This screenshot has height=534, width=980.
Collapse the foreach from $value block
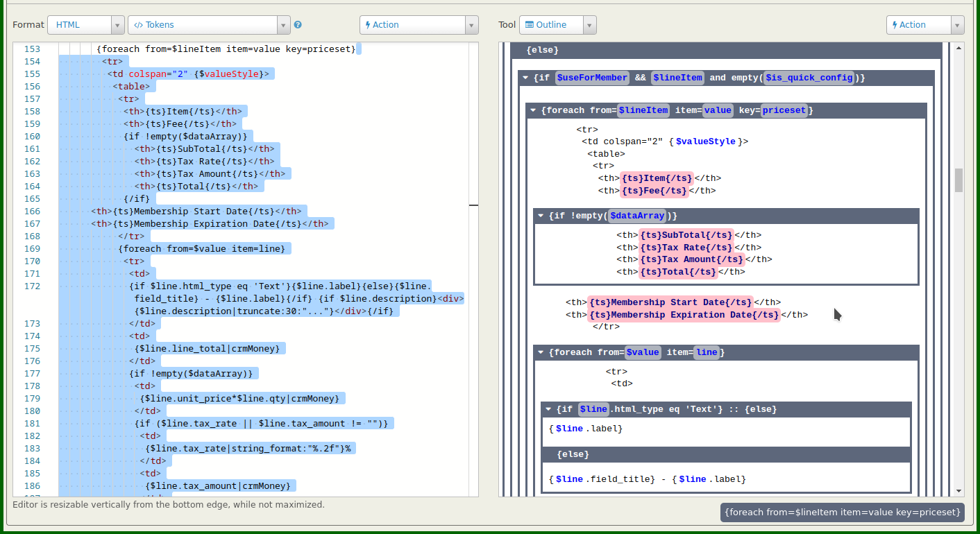tap(541, 352)
